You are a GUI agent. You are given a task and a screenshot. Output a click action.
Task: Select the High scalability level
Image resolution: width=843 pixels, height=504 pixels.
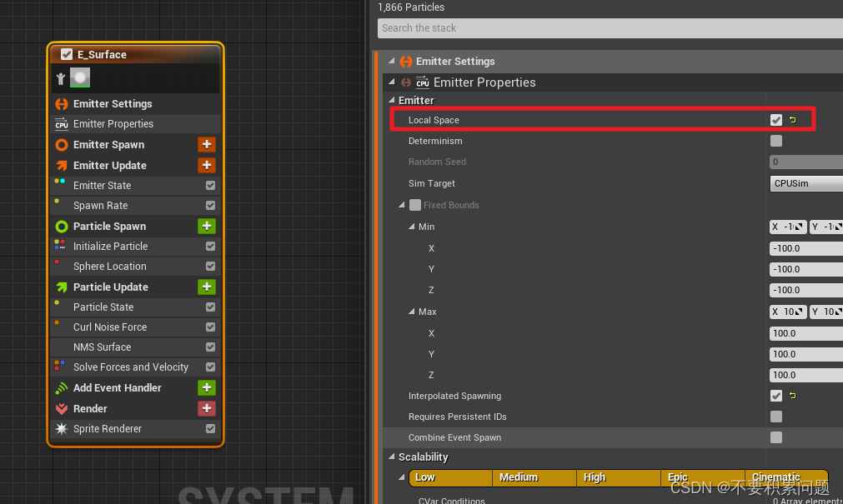(618, 477)
